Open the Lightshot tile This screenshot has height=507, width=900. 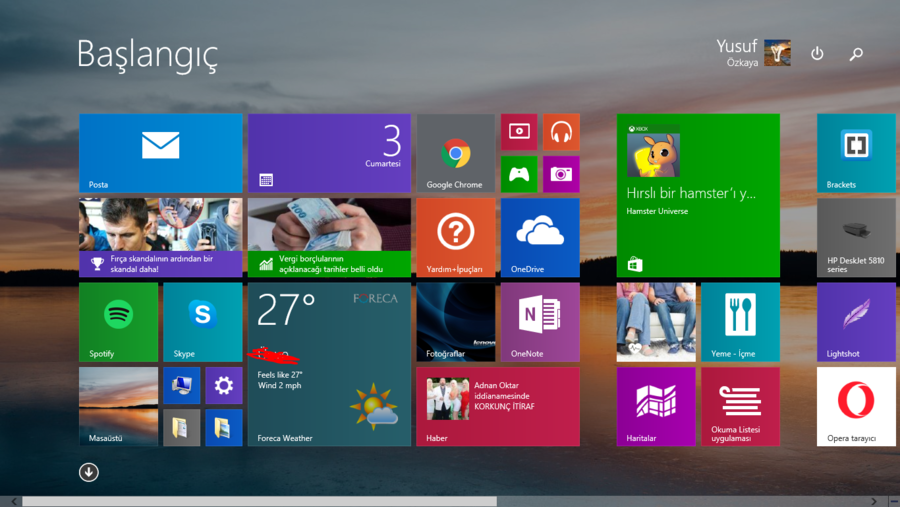tap(856, 321)
